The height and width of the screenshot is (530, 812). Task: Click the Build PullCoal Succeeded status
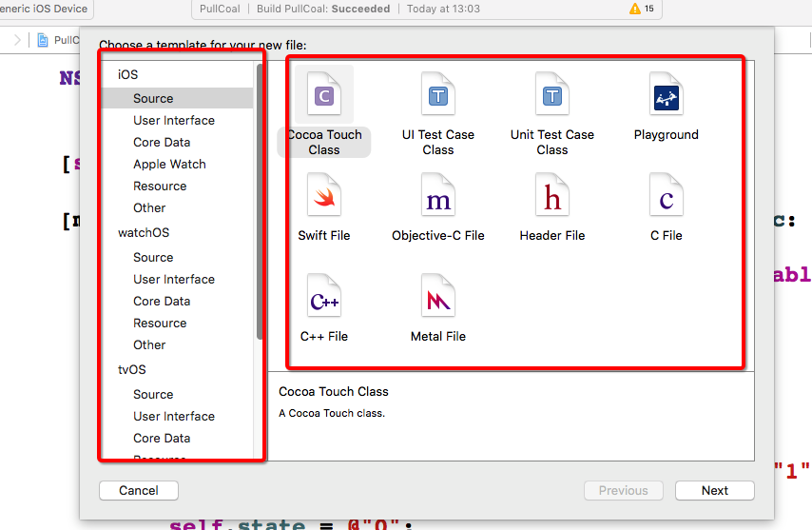tap(323, 9)
